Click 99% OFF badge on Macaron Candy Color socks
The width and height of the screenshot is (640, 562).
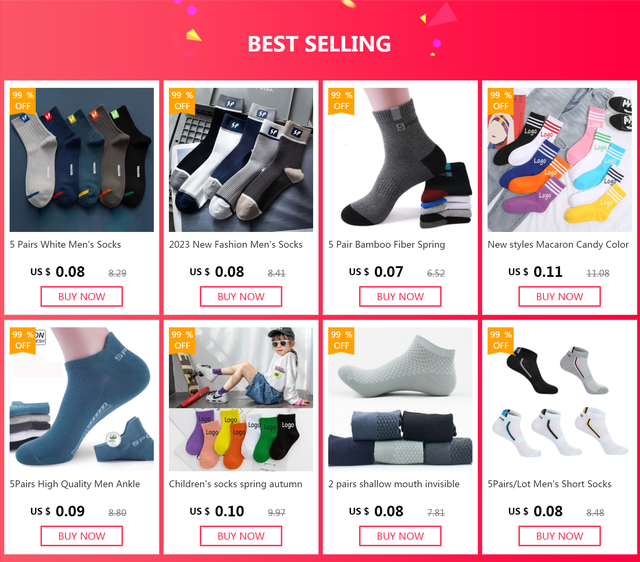[500, 101]
